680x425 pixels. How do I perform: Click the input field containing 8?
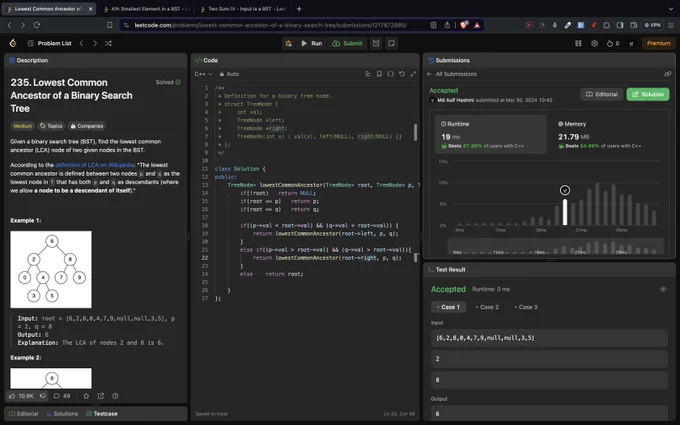pos(549,379)
